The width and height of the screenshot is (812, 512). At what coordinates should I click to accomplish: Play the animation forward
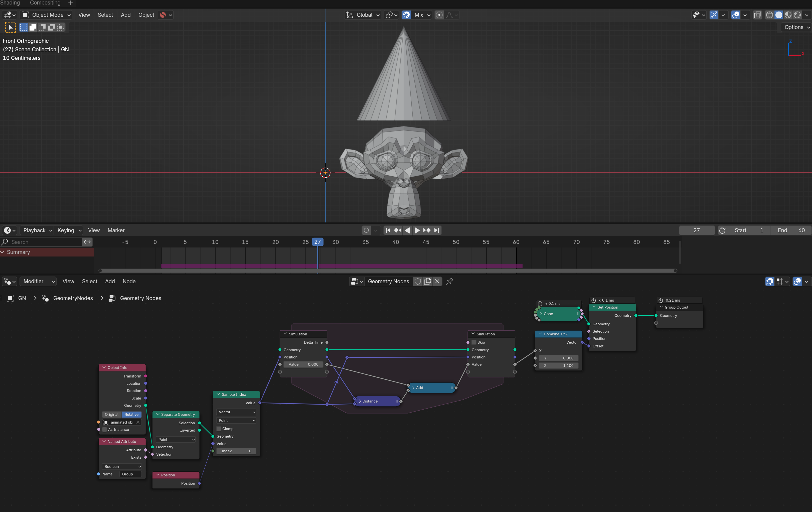417,230
